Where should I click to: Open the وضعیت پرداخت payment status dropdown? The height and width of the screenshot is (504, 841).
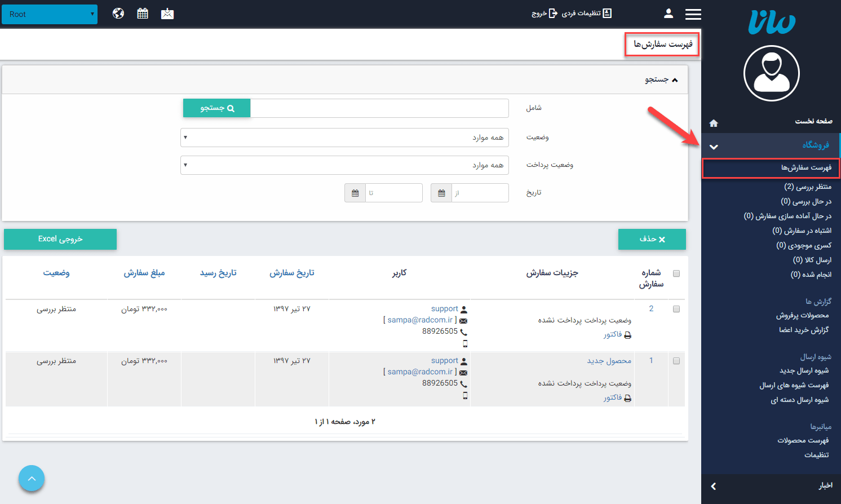(x=344, y=165)
